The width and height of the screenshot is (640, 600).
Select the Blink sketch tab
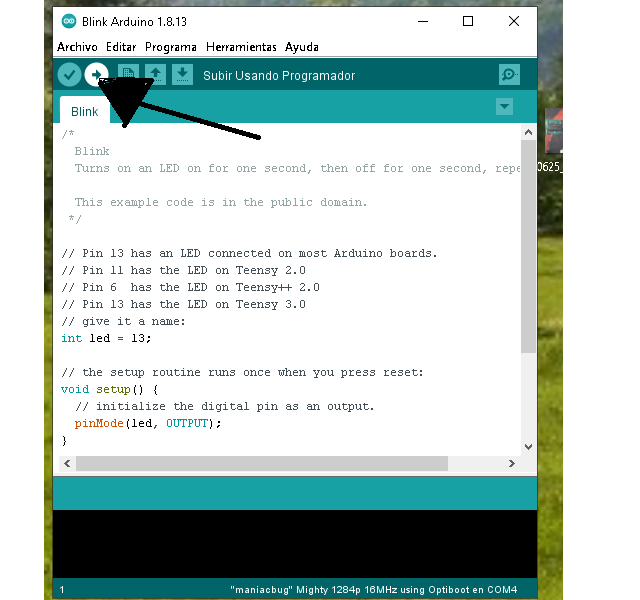click(x=85, y=112)
